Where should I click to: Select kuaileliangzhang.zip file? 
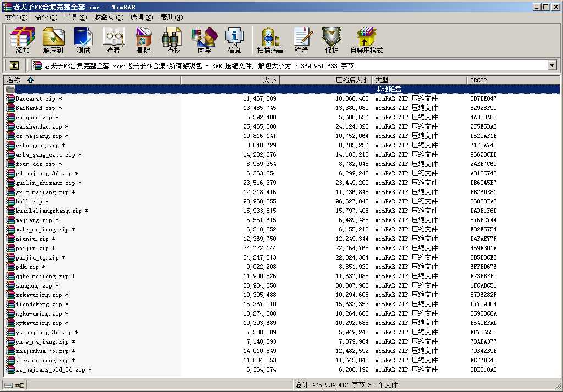52,211
